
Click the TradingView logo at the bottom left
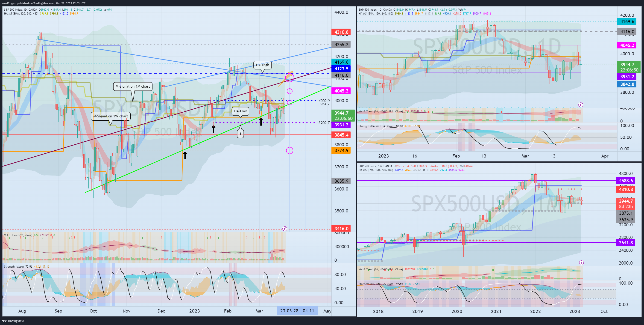[x=13, y=321]
